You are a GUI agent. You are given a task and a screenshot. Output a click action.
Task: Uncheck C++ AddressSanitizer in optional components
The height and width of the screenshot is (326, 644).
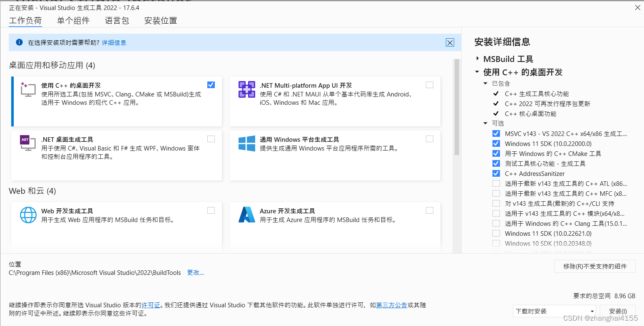point(496,173)
